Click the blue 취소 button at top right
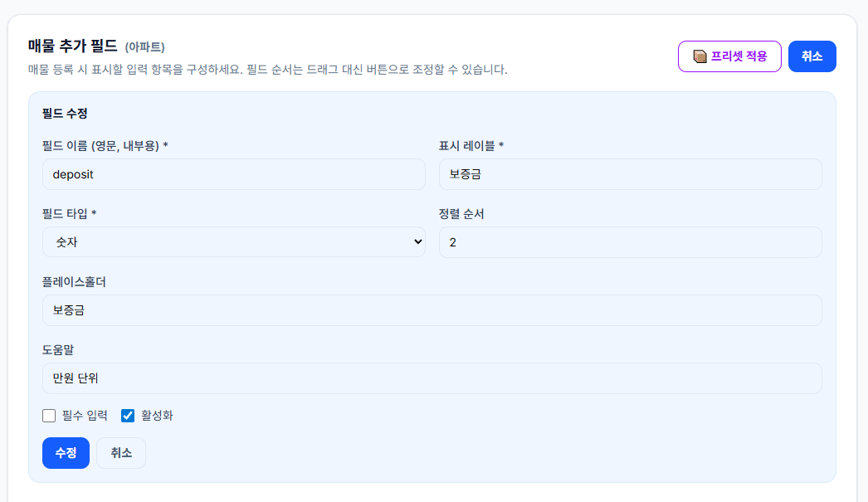The height and width of the screenshot is (502, 868). point(812,56)
